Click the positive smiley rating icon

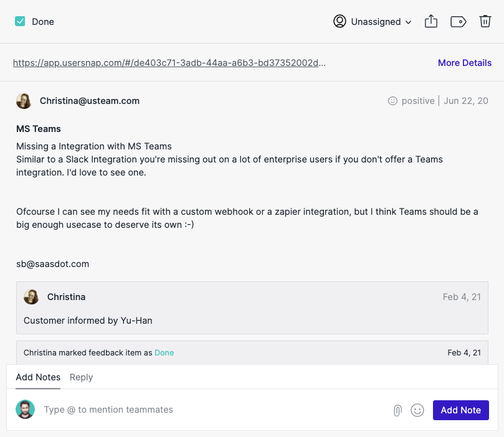pos(392,101)
